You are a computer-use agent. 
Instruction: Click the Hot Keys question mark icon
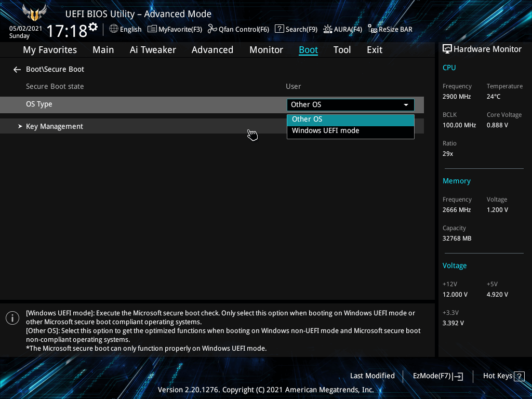coord(519,376)
